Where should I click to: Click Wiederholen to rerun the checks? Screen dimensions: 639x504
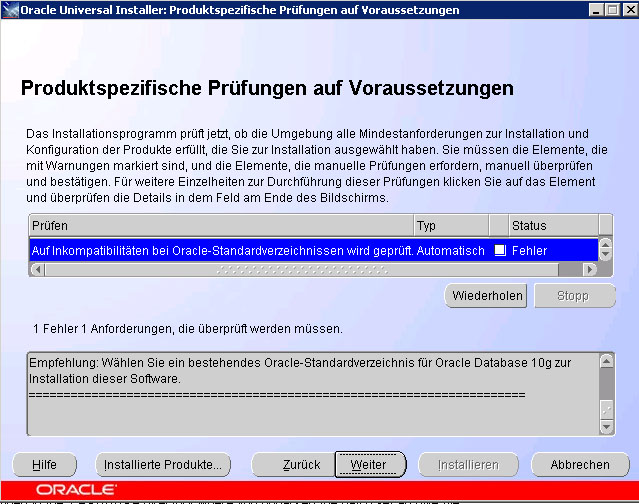click(x=486, y=296)
